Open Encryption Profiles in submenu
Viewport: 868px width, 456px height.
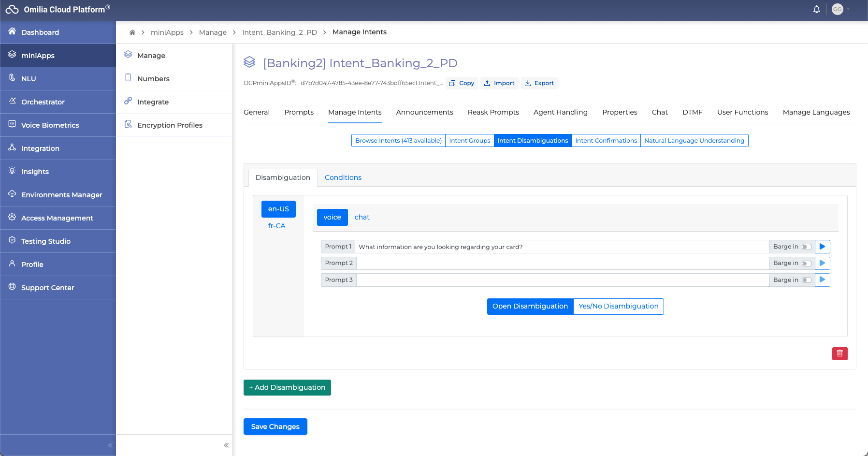click(170, 125)
